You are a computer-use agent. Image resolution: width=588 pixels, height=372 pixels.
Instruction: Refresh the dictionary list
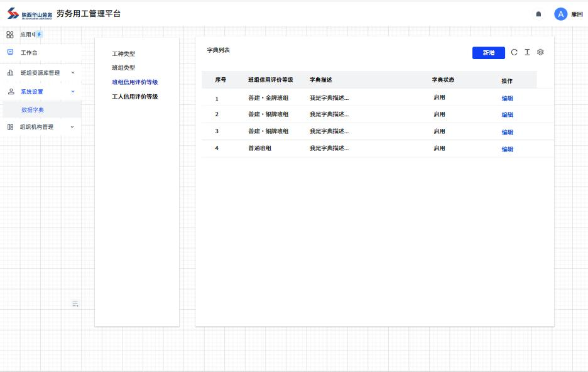click(x=514, y=52)
